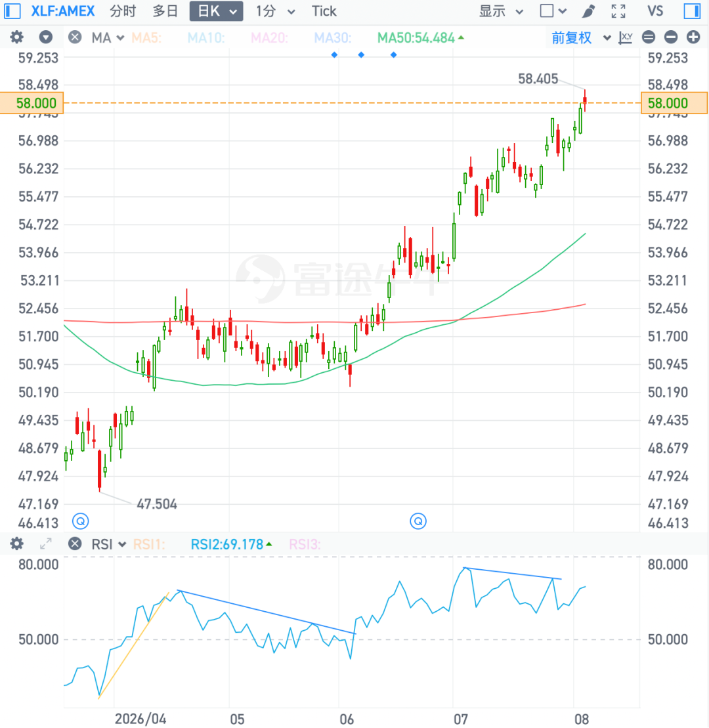Enter fullscreen chart mode

(x=618, y=11)
